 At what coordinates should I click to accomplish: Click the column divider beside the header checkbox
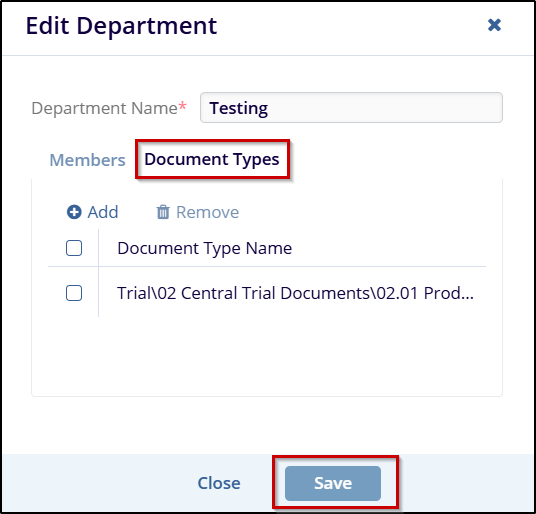(98, 248)
